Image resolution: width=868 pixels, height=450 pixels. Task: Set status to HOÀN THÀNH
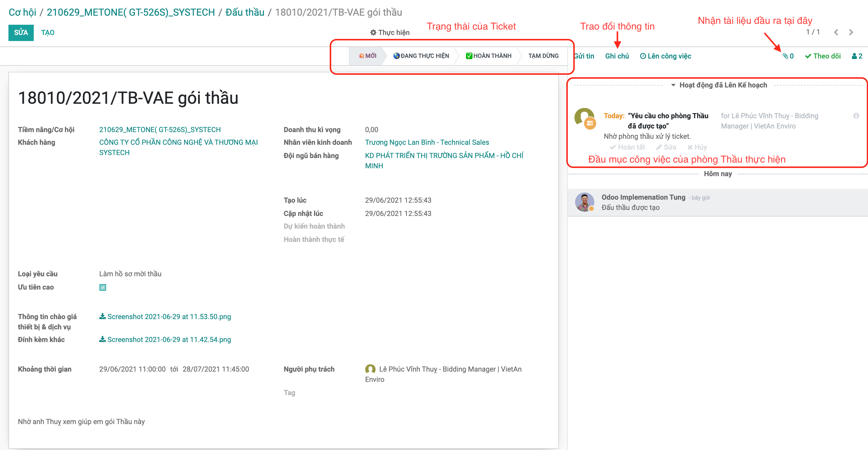[x=488, y=56]
